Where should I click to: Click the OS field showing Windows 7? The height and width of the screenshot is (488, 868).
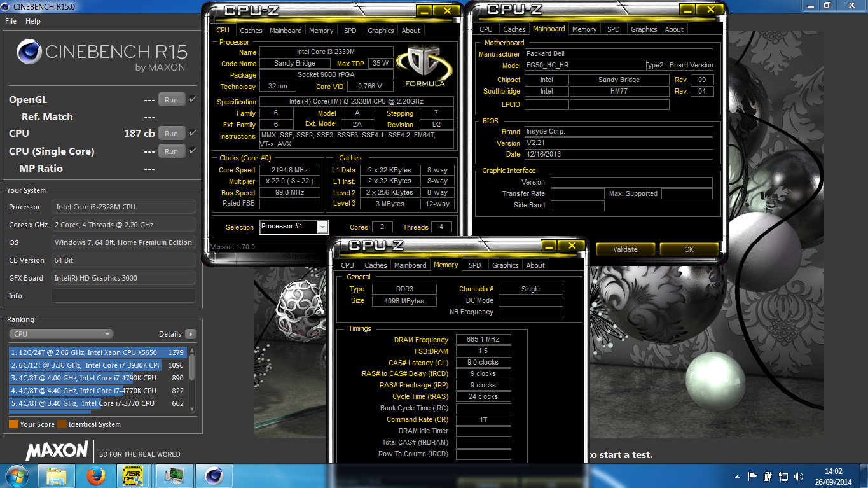[124, 242]
